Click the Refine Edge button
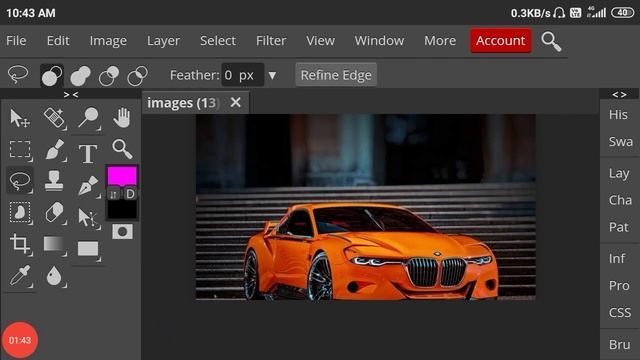The image size is (640, 360). [x=336, y=75]
